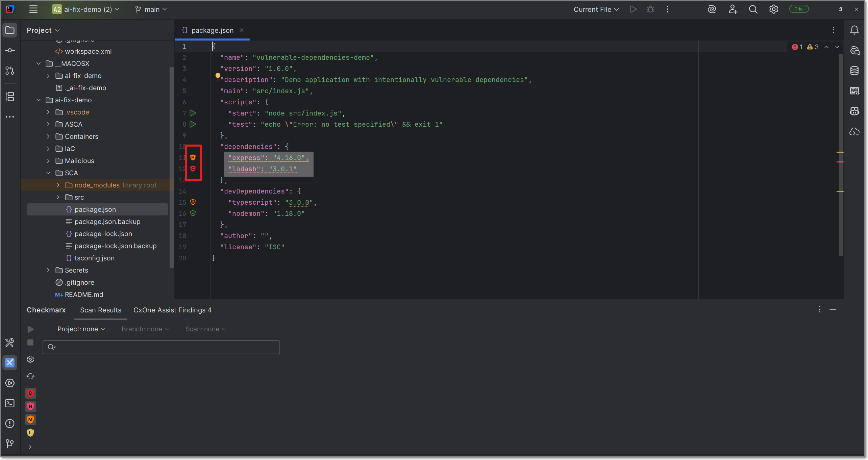Click the green shield next to nodemon
Viewport: 868px width, 460px height.
click(x=193, y=213)
